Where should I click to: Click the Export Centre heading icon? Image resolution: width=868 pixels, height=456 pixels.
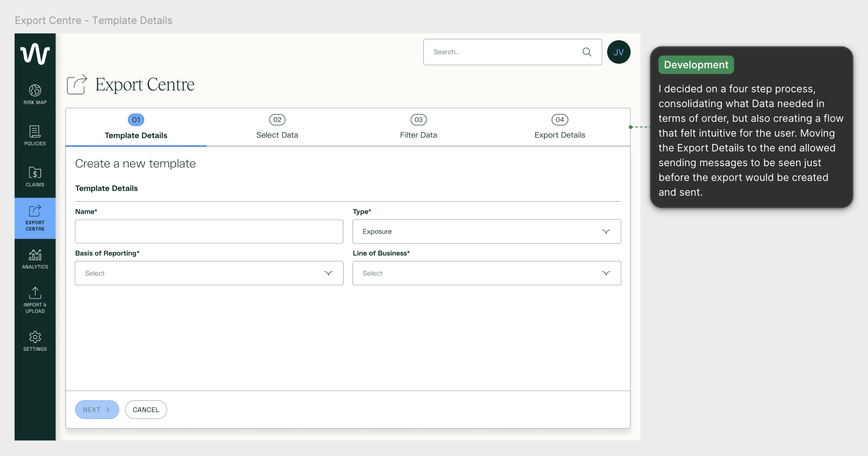(x=77, y=84)
